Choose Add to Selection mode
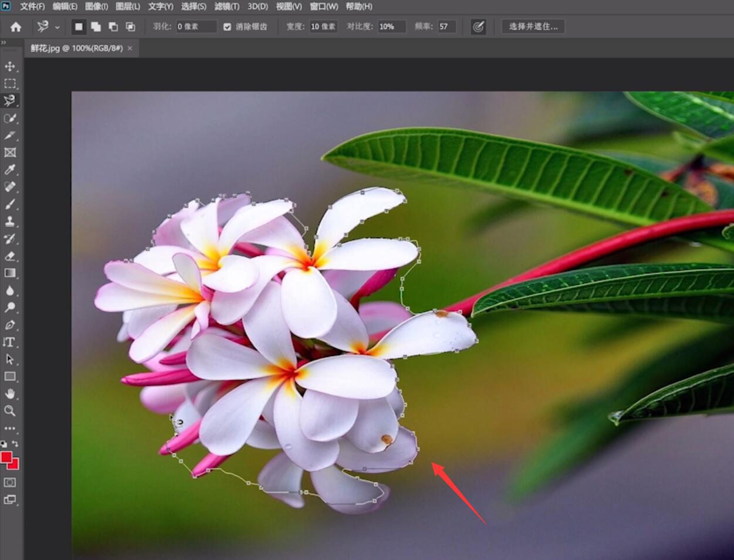734x560 pixels. point(96,26)
